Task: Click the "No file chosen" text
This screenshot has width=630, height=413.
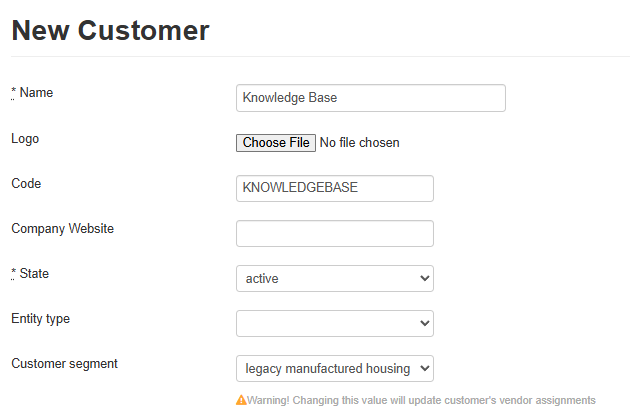Action: (x=360, y=143)
